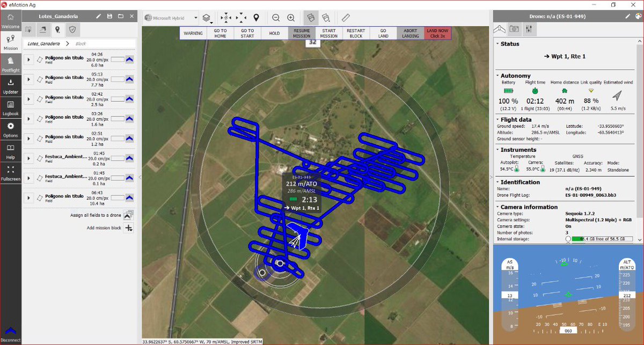The height and width of the screenshot is (345, 644).
Task: Switch to the Logbook sidebar section
Action: (x=10, y=109)
